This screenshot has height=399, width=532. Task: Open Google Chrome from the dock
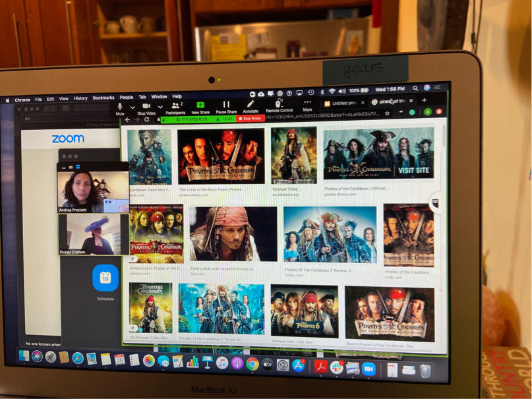tap(252, 364)
